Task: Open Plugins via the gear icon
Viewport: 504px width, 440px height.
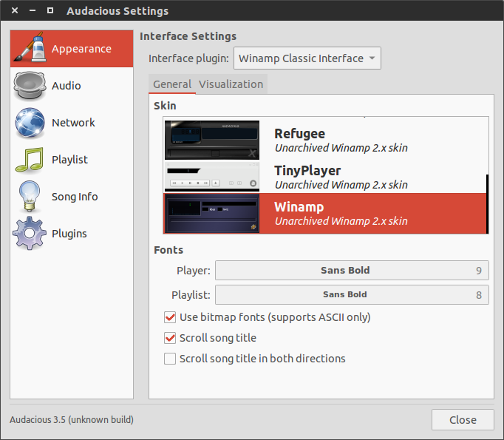Action: tap(30, 234)
